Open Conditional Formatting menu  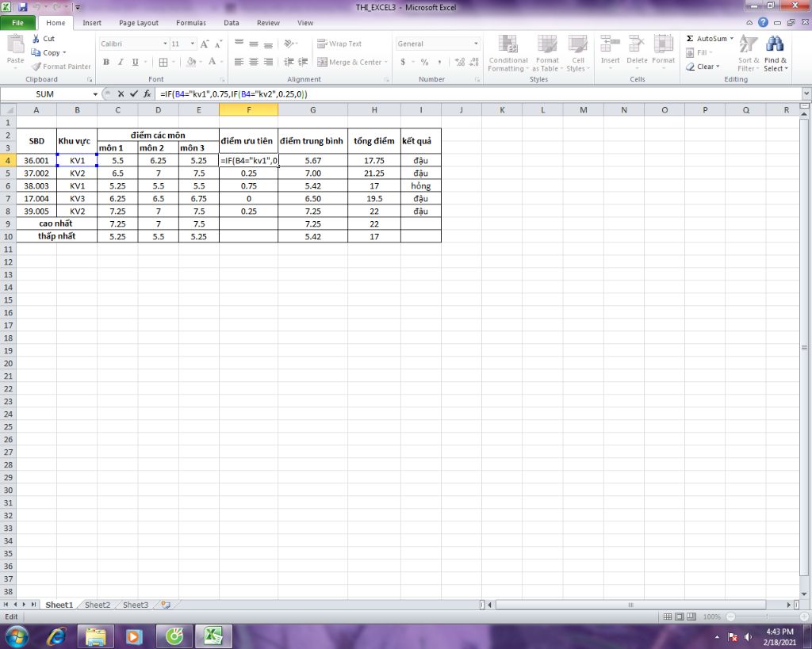click(x=507, y=53)
